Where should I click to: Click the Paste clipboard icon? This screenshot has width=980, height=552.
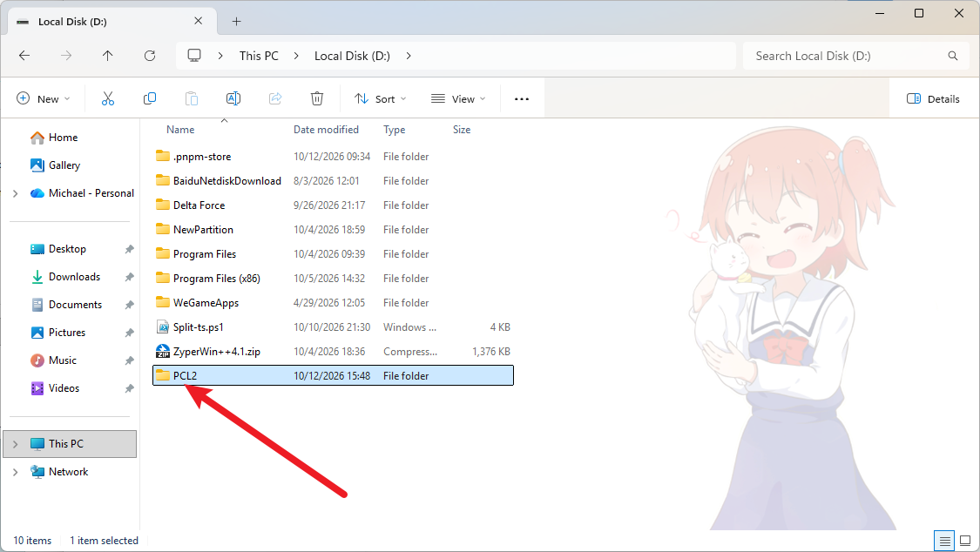pyautogui.click(x=192, y=98)
